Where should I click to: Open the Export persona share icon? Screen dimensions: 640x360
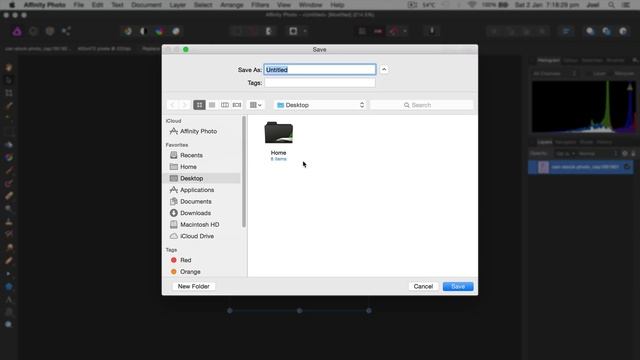click(x=66, y=31)
